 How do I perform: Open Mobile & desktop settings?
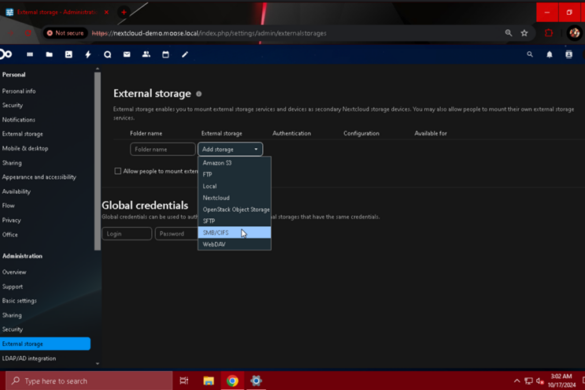[25, 149]
